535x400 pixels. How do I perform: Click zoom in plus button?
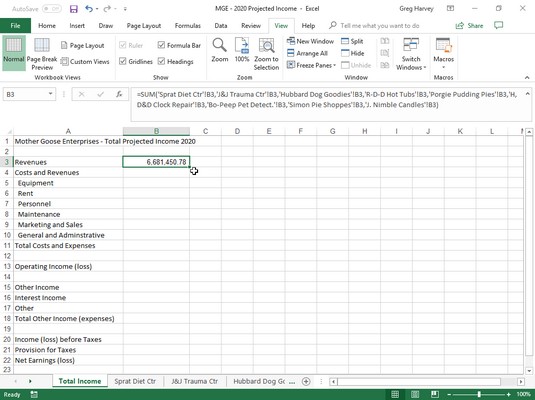[509, 395]
